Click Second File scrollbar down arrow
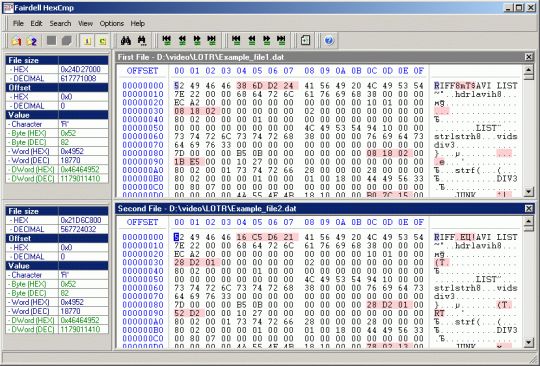 pyautogui.click(x=528, y=342)
